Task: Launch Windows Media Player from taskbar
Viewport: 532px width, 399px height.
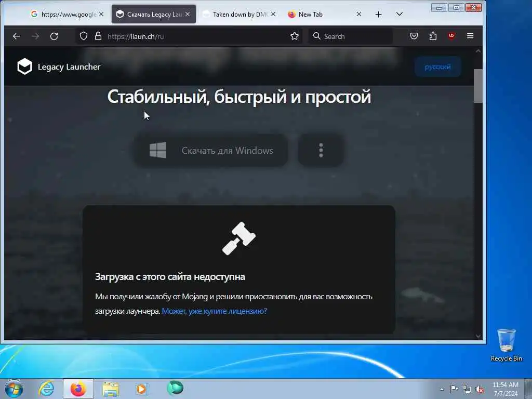Action: [x=142, y=389]
